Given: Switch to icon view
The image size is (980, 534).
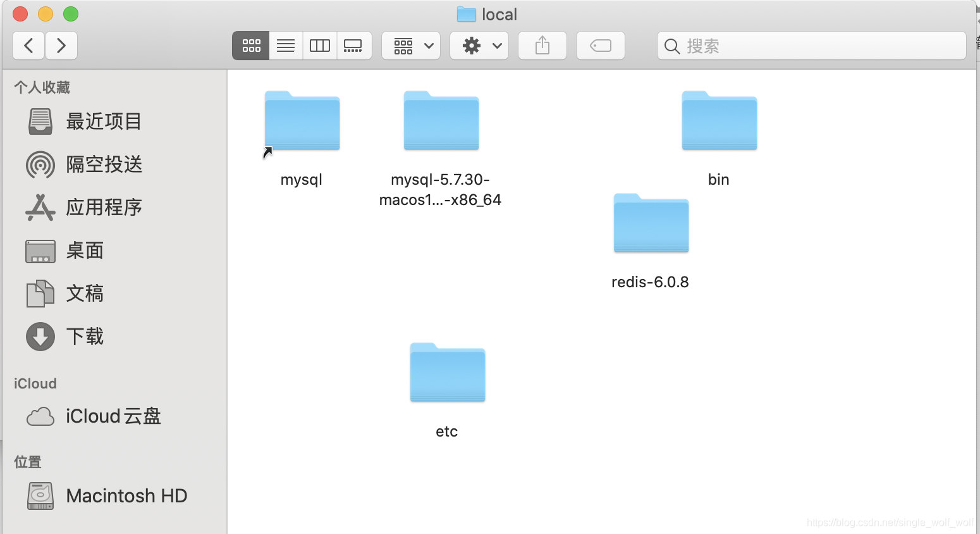Looking at the screenshot, I should [251, 46].
